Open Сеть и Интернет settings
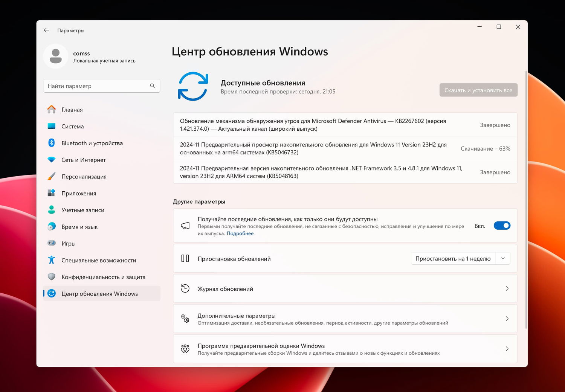Image resolution: width=565 pixels, height=392 pixels. pyautogui.click(x=102, y=160)
